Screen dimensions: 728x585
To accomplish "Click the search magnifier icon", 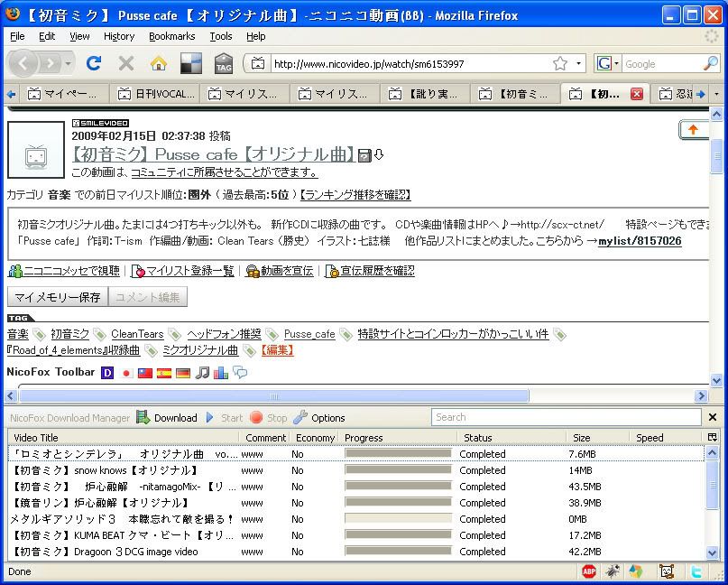I will [710, 64].
